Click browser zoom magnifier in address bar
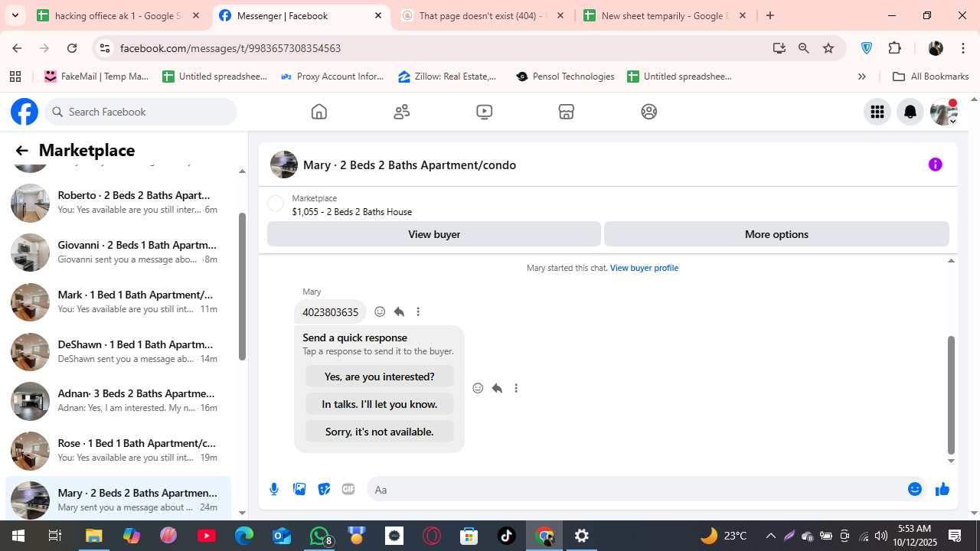The image size is (980, 551). pos(804,48)
